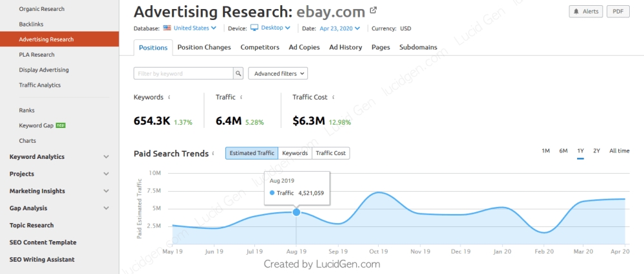The width and height of the screenshot is (644, 274).
Task: Click the Filter by keyword field
Action: [184, 73]
